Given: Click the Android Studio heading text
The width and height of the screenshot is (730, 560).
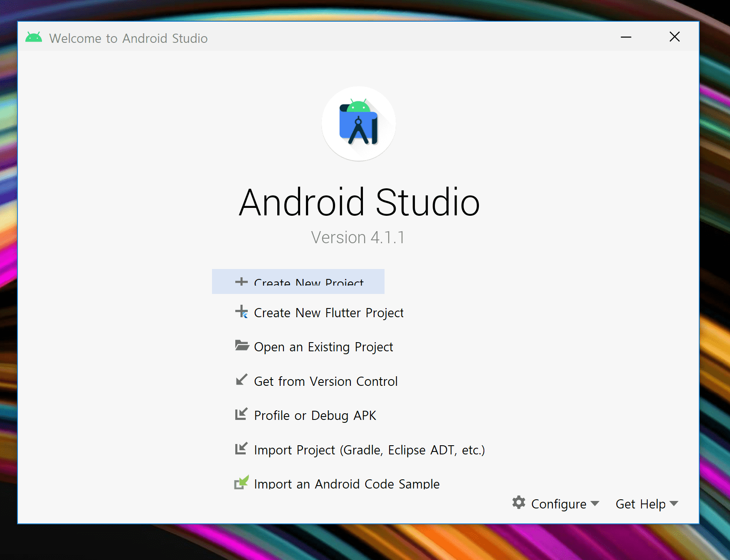Looking at the screenshot, I should click(359, 202).
